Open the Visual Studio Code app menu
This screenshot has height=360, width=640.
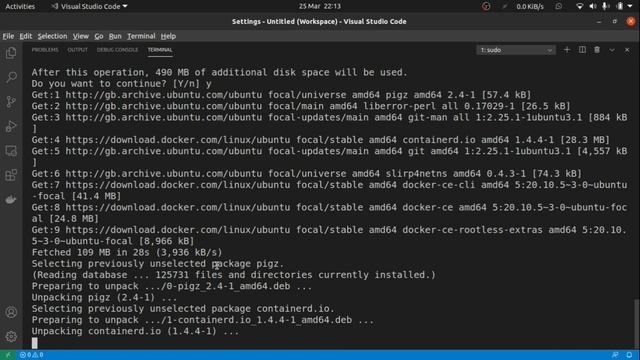(89, 6)
